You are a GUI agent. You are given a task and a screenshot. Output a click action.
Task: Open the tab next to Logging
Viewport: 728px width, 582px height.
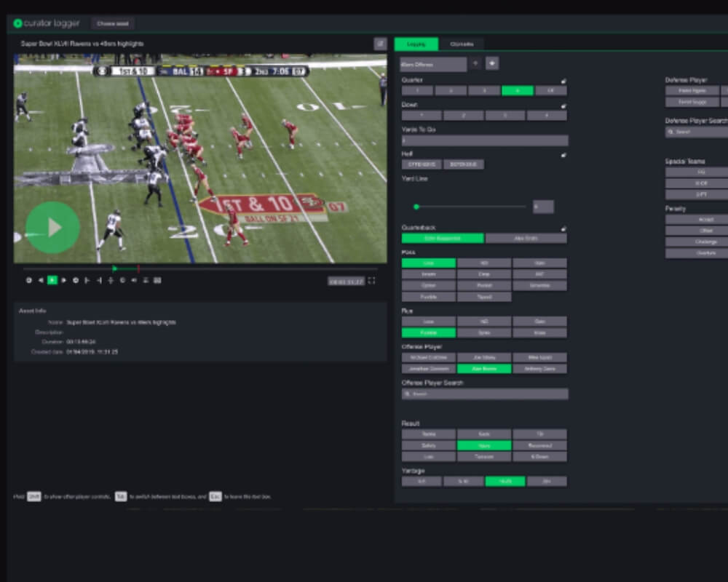[x=462, y=44]
